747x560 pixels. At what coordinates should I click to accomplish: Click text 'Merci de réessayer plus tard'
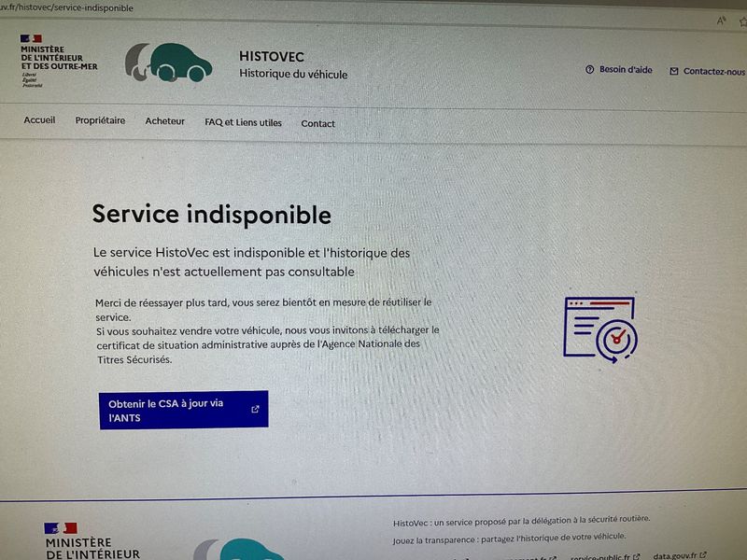coord(162,302)
